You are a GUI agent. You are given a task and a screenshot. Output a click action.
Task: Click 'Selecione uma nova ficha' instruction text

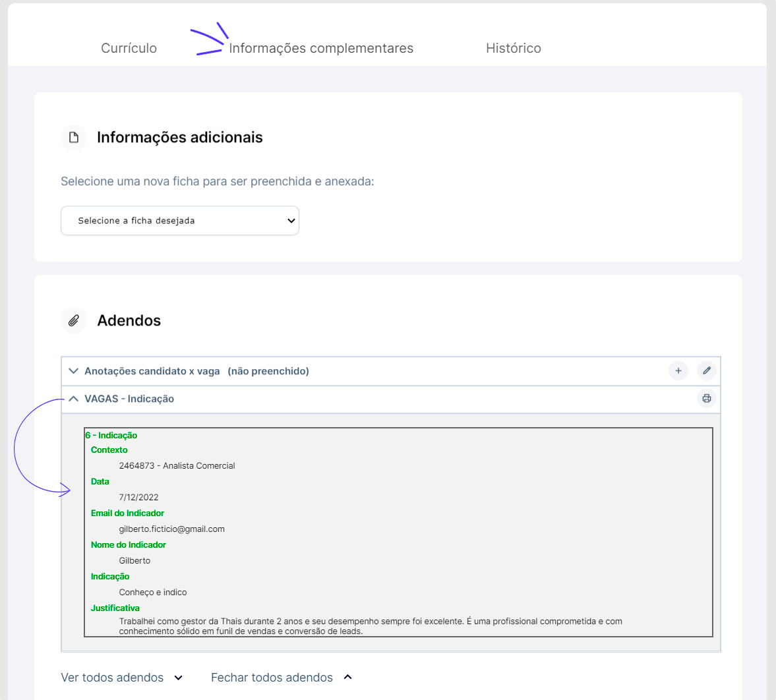coord(218,181)
